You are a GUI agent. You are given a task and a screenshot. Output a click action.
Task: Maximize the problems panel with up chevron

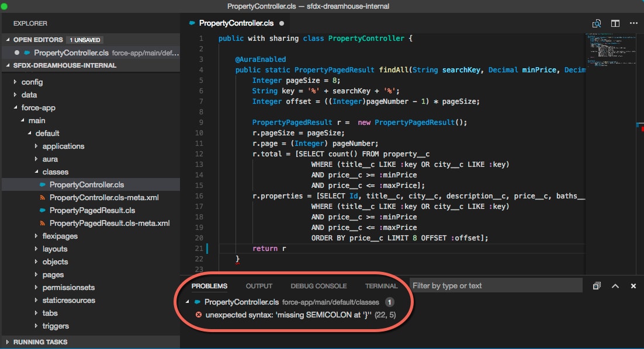pyautogui.click(x=615, y=286)
